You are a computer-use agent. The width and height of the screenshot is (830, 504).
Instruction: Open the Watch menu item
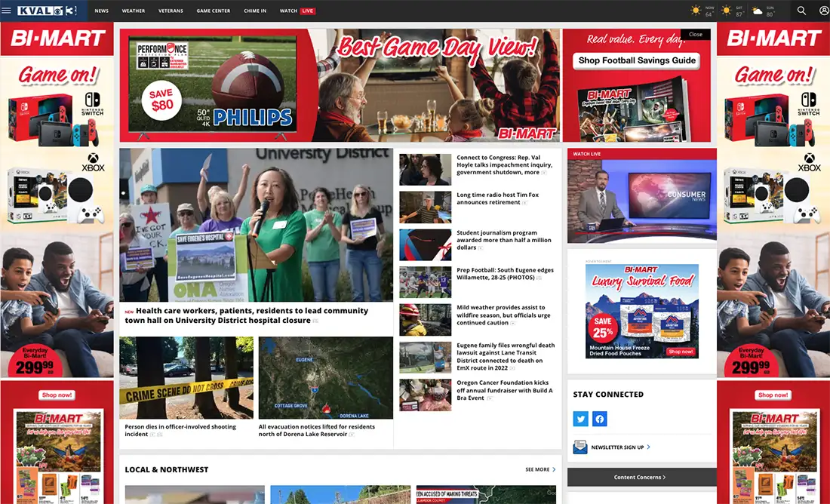288,11
